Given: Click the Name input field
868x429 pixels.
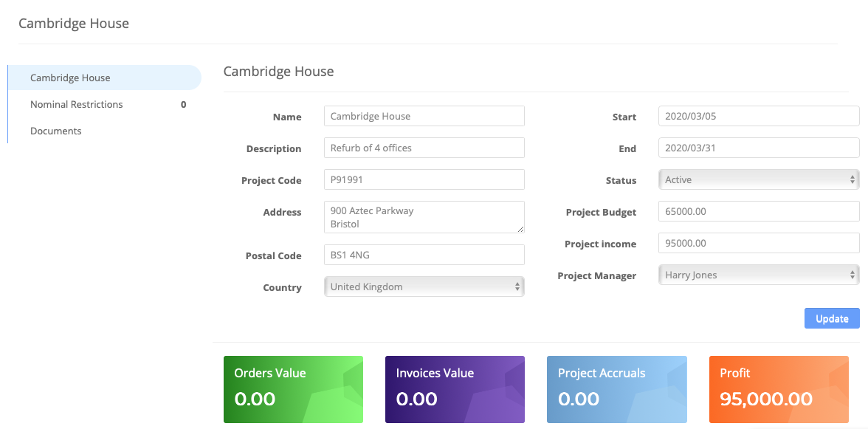Looking at the screenshot, I should coord(424,116).
